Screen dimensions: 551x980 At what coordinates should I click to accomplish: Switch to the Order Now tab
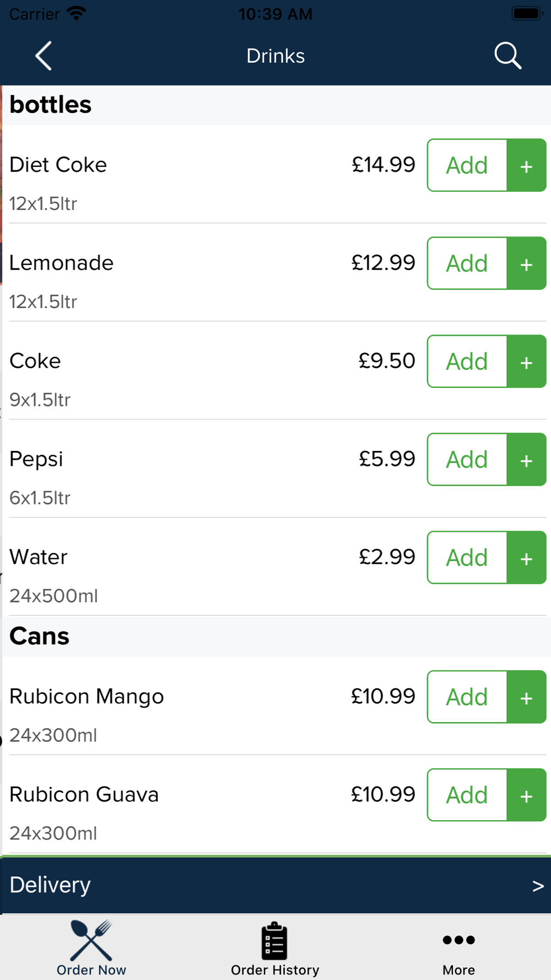click(91, 948)
